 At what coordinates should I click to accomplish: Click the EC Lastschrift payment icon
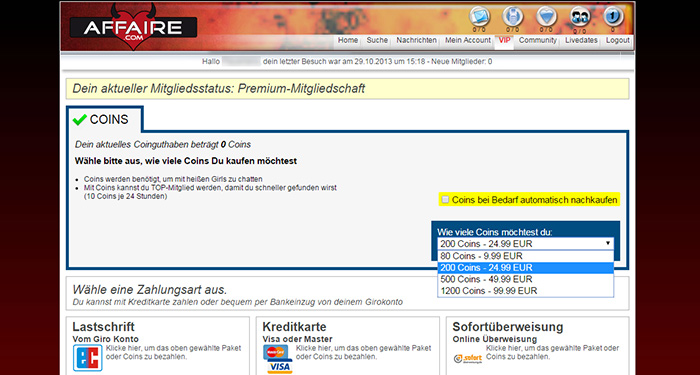(x=88, y=358)
